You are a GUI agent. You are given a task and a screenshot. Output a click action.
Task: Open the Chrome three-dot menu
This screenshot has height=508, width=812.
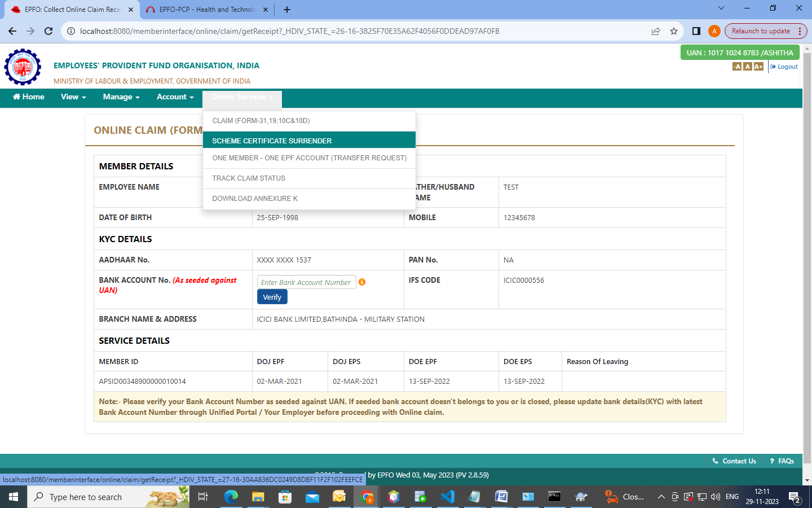pyautogui.click(x=800, y=31)
